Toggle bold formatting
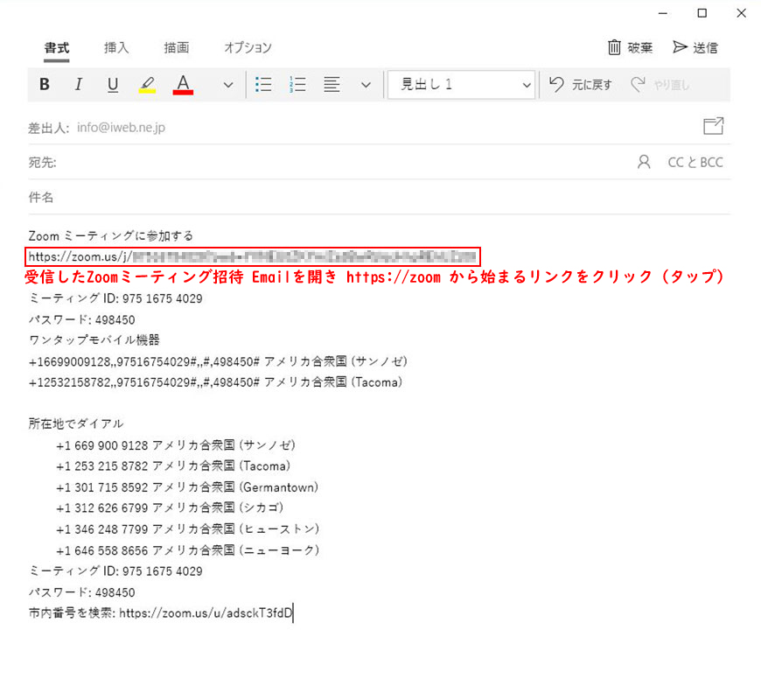 (44, 85)
